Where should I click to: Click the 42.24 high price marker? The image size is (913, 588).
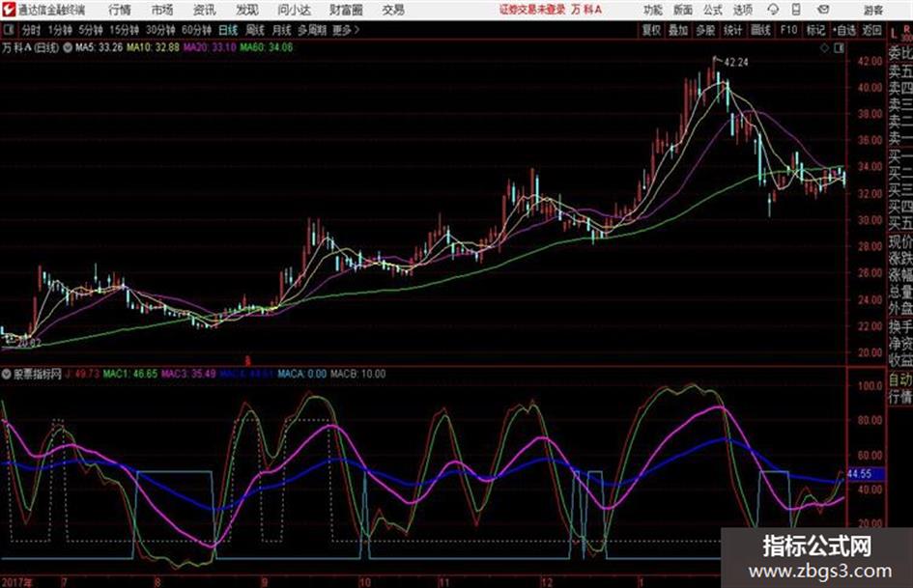(735, 63)
